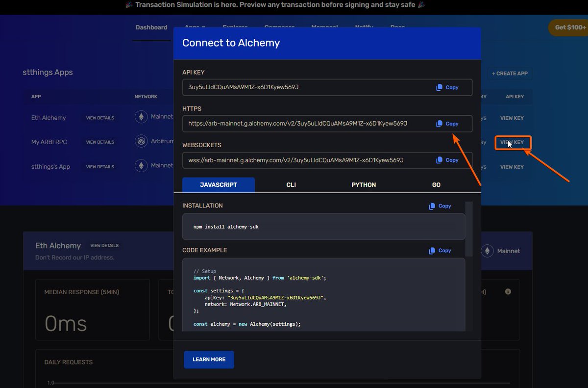Click the MEDIAN RESPONSE (5MIN) card
This screenshot has height=388, width=588.
pos(93,310)
